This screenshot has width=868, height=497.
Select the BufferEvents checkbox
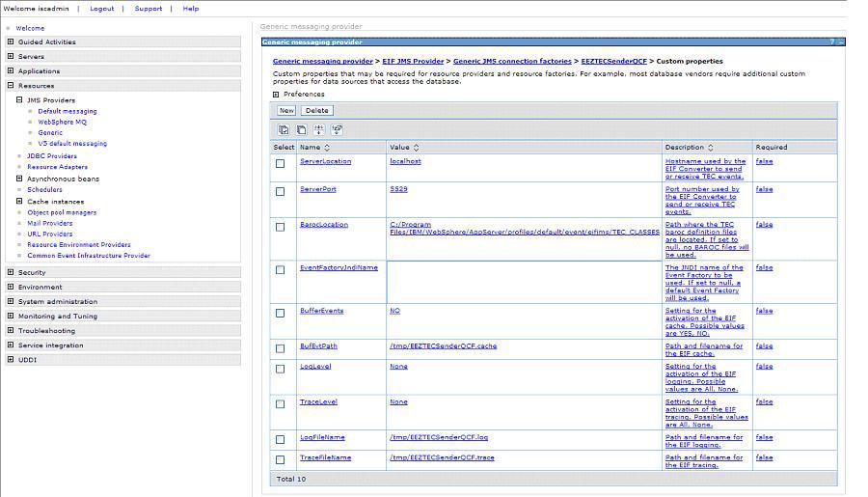280,313
